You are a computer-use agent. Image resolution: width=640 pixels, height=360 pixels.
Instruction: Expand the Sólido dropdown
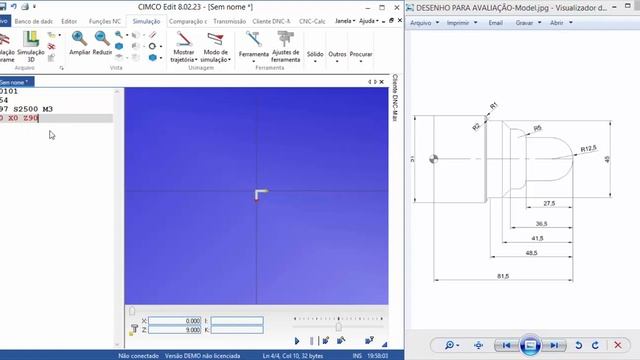click(315, 56)
